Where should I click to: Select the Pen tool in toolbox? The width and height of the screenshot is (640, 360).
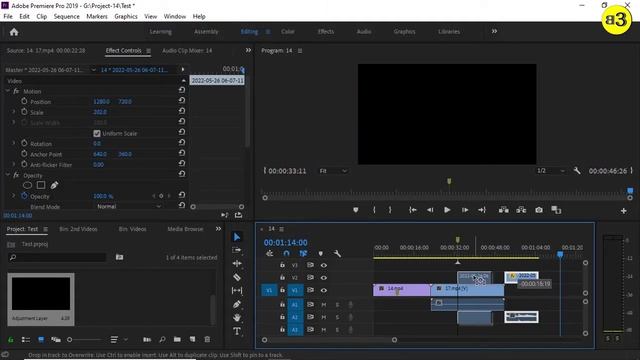tap(237, 304)
